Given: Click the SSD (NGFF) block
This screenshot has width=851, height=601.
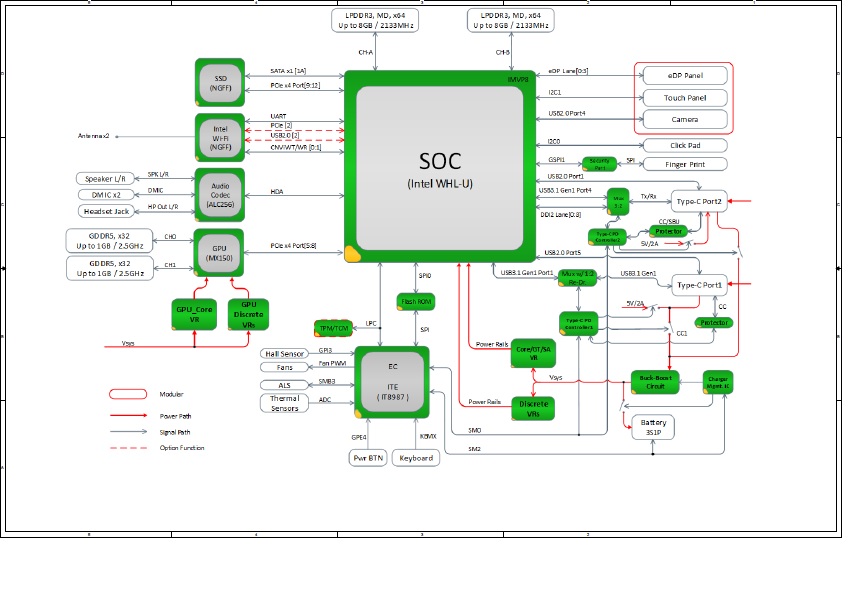Looking at the screenshot, I should [220, 83].
